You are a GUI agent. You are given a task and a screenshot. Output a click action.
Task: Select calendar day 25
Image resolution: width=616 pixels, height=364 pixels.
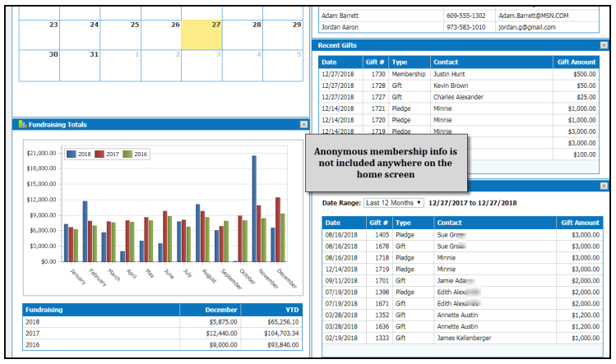click(121, 35)
